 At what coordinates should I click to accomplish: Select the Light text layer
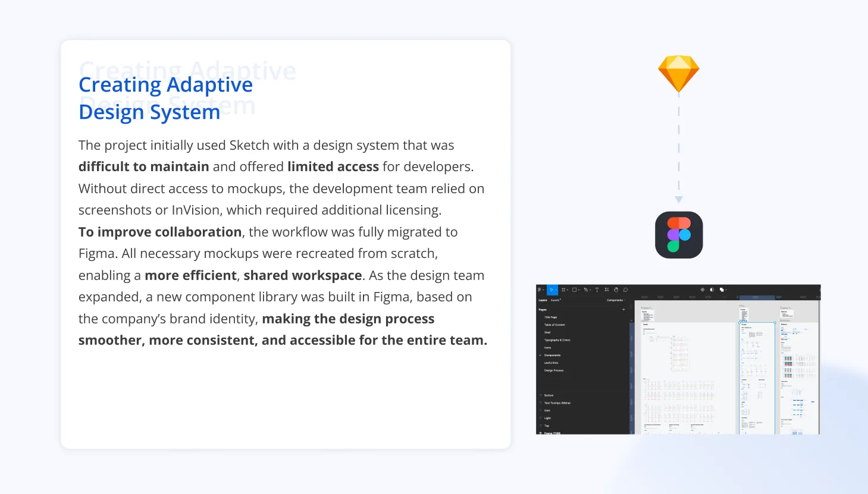point(547,418)
